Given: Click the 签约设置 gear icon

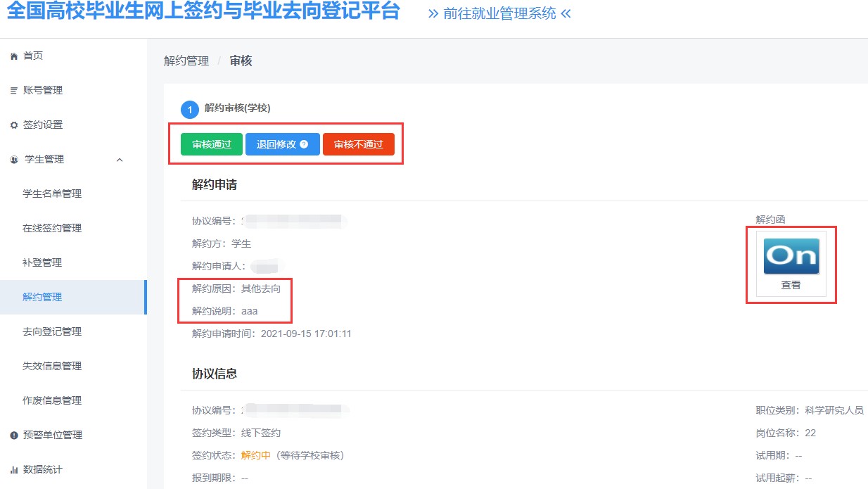Looking at the screenshot, I should [13, 125].
